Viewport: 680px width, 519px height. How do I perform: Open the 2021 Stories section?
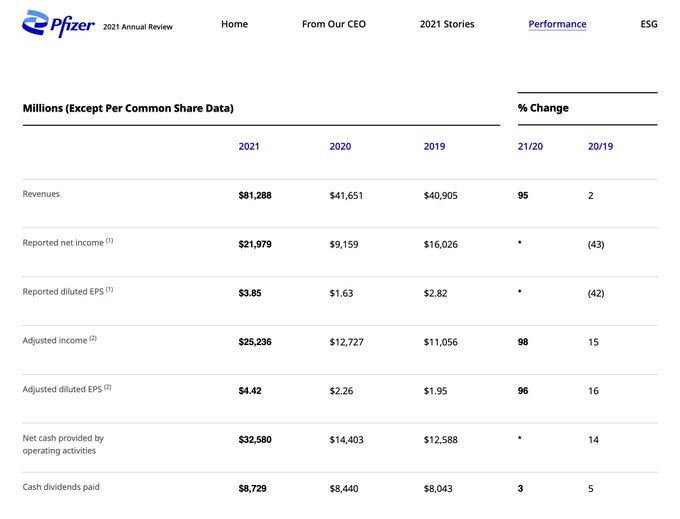[447, 24]
